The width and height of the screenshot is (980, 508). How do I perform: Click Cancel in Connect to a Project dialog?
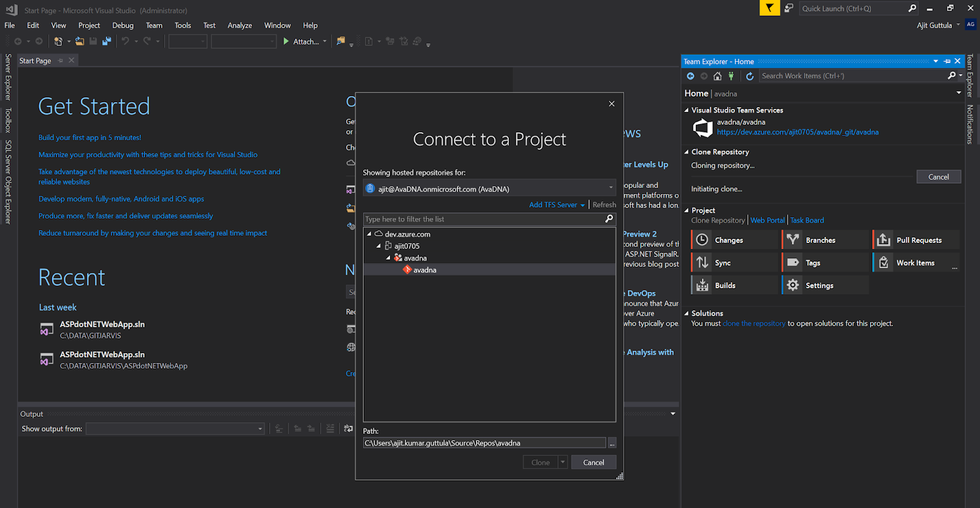click(594, 462)
